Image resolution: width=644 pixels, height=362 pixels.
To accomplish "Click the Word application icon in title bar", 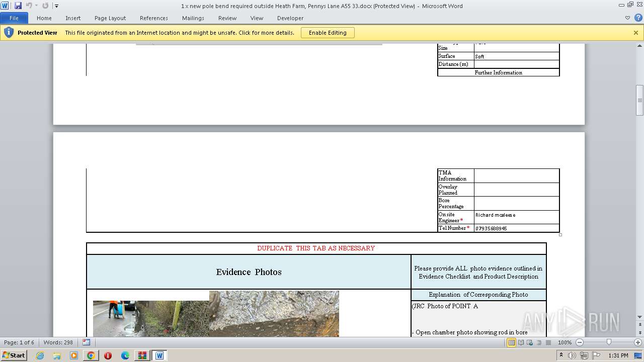I will [x=5, y=6].
